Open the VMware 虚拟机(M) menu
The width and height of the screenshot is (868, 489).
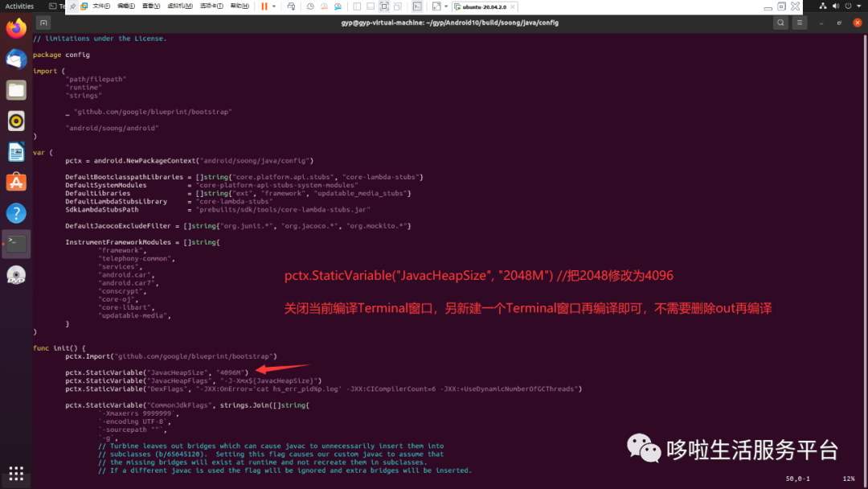point(180,6)
